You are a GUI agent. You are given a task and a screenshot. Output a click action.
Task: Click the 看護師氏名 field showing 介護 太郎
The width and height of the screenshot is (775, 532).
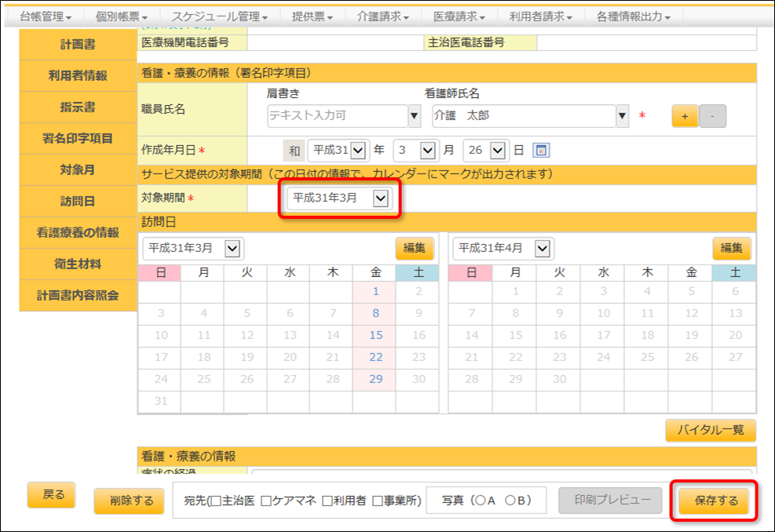524,116
